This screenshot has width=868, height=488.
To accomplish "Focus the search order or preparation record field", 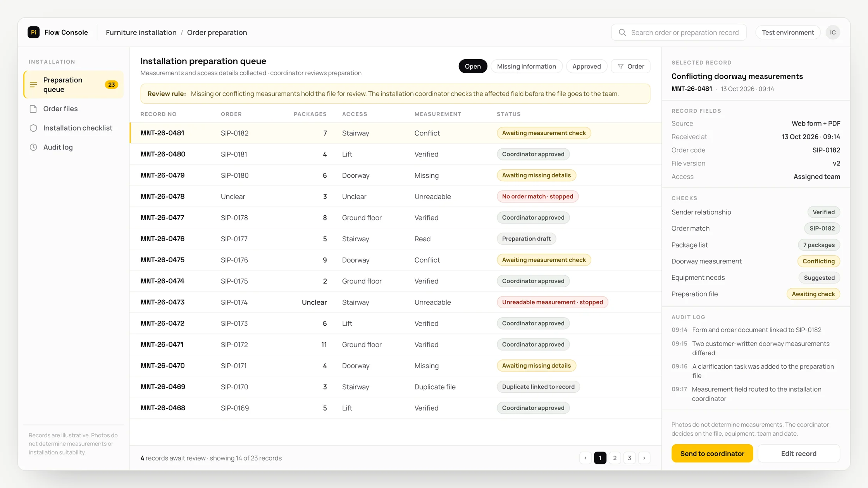I will click(679, 33).
